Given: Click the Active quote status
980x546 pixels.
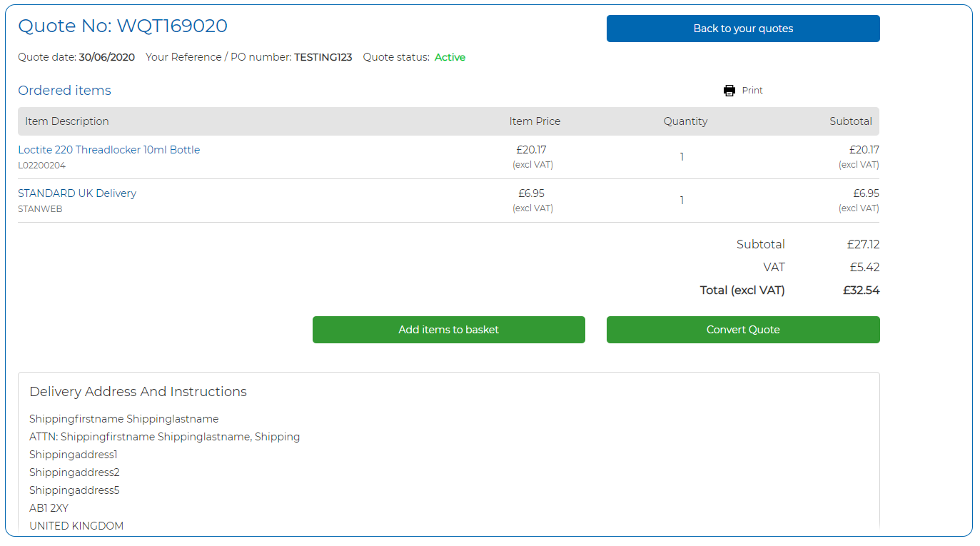Looking at the screenshot, I should click(450, 57).
